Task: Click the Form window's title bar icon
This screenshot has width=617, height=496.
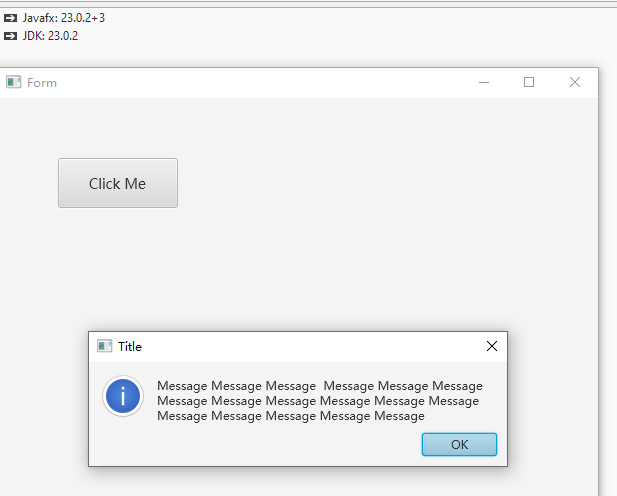Action: pyautogui.click(x=13, y=82)
